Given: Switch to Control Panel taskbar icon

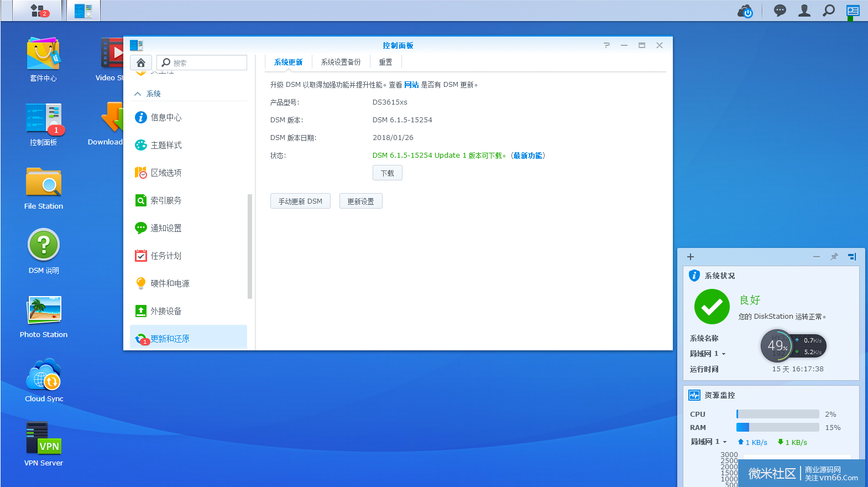Looking at the screenshot, I should click(x=83, y=11).
